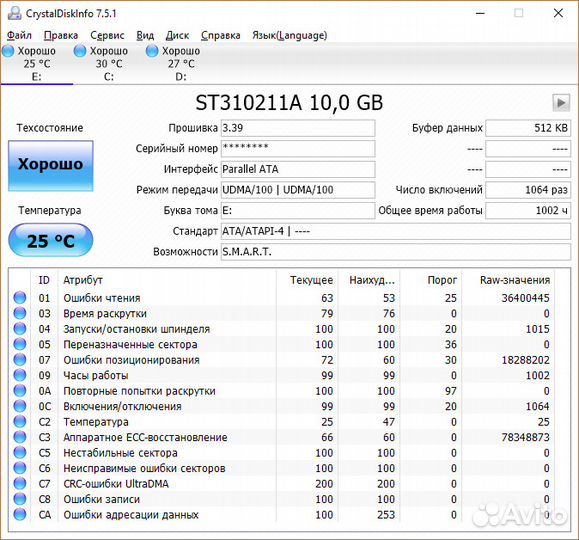This screenshot has height=540, width=579.
Task: Click the Хорошо health status button
Action: tap(51, 166)
